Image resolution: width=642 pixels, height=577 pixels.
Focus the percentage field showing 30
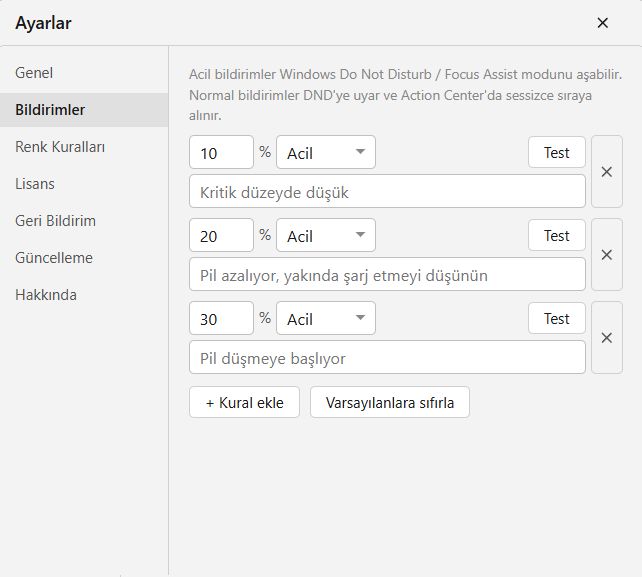click(x=222, y=318)
